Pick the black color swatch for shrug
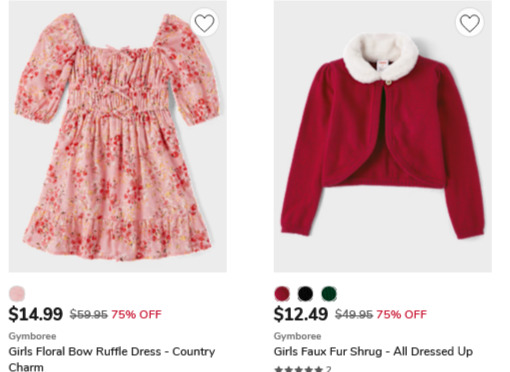This screenshot has width=510, height=372. [305, 294]
